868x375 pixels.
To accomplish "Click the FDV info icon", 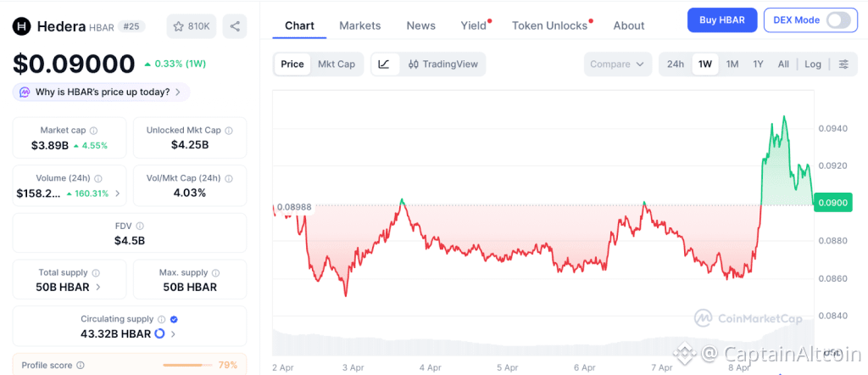I will click(x=140, y=226).
